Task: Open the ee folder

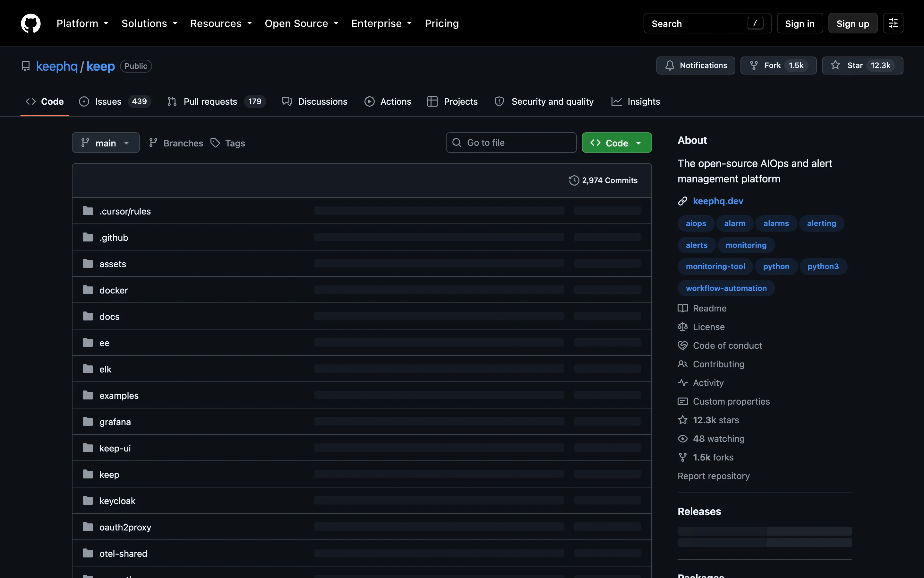Action: pyautogui.click(x=104, y=343)
